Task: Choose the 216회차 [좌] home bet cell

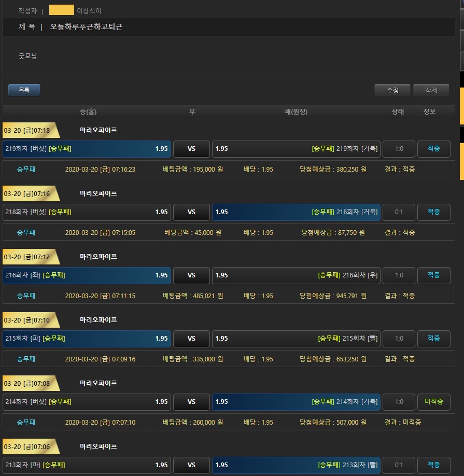Action: click(87, 275)
